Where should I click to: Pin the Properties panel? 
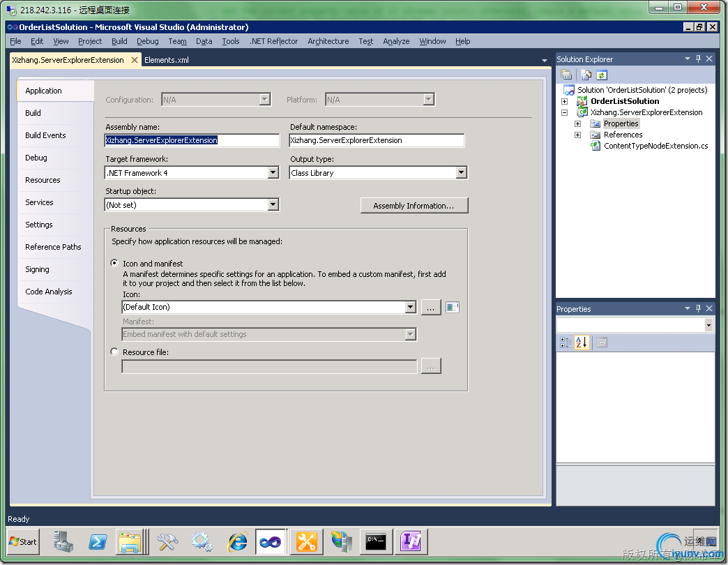(698, 308)
